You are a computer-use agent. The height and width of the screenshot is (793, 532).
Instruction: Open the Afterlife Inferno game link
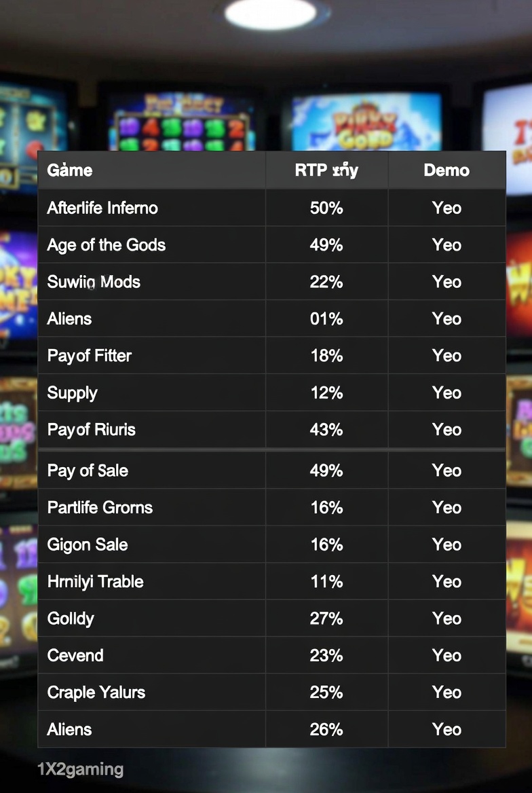pyautogui.click(x=102, y=208)
